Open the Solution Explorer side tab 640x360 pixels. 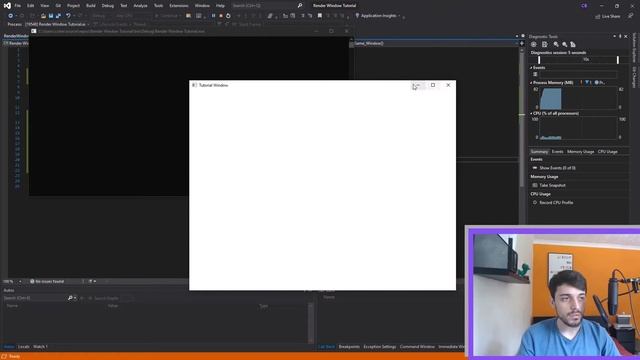[x=635, y=48]
